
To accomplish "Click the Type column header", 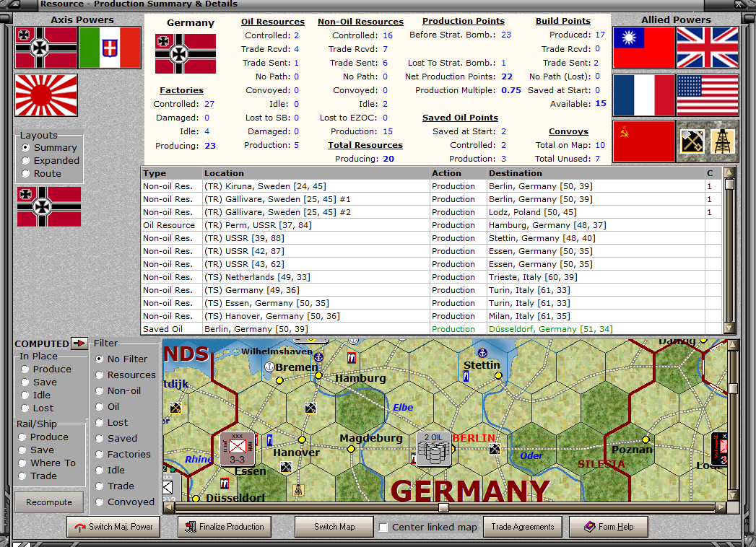I will pyautogui.click(x=172, y=173).
